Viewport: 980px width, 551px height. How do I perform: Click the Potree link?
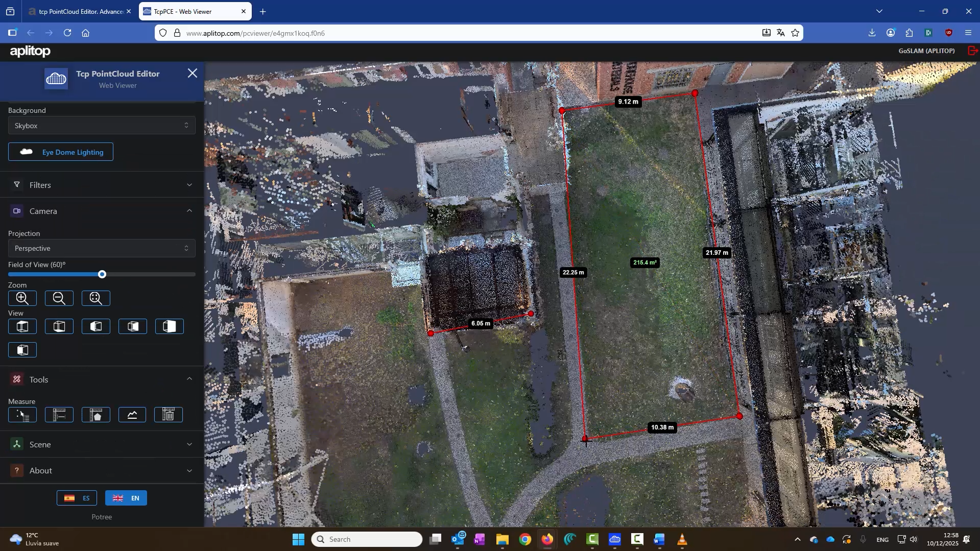(x=102, y=516)
